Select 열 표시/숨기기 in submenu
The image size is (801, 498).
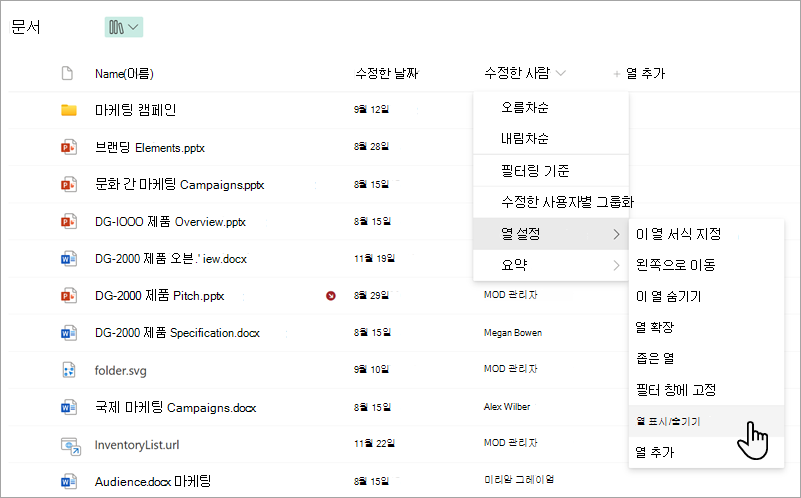click(706, 421)
